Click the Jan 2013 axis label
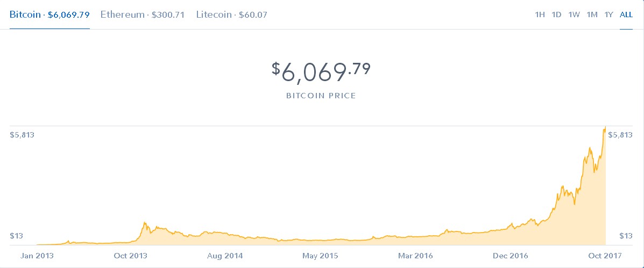The width and height of the screenshot is (644, 268). [37, 256]
